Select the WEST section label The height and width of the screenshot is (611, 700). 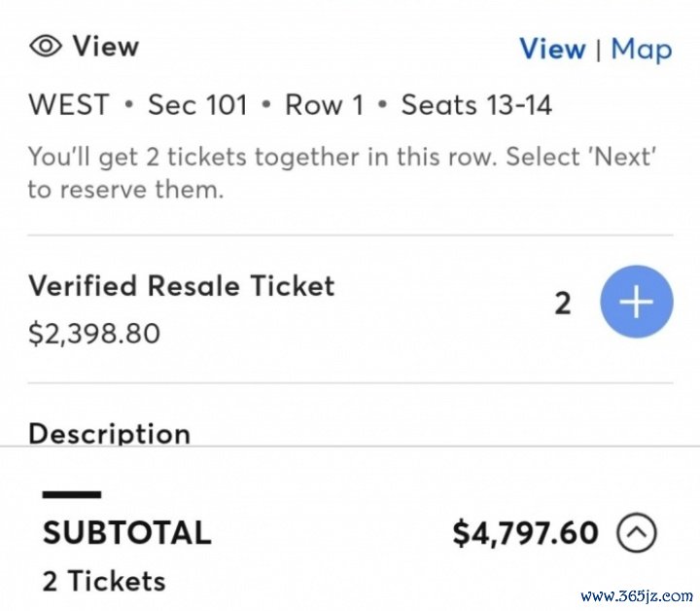pos(68,105)
